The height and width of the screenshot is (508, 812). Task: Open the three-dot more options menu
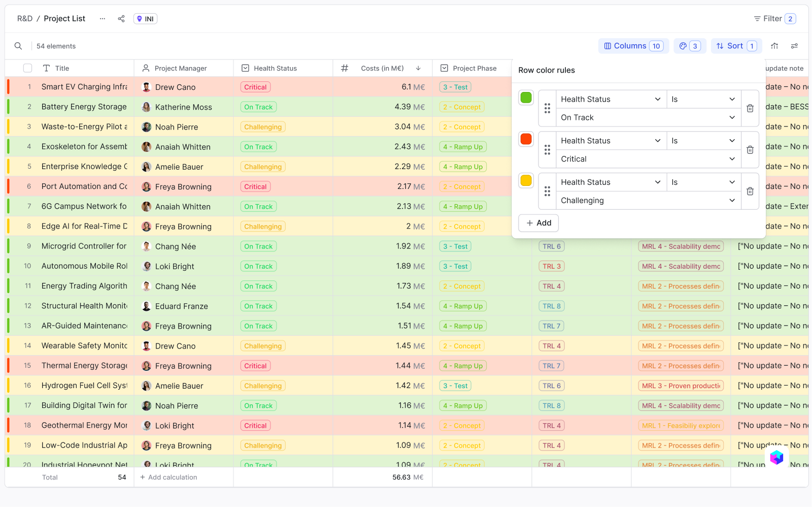103,19
